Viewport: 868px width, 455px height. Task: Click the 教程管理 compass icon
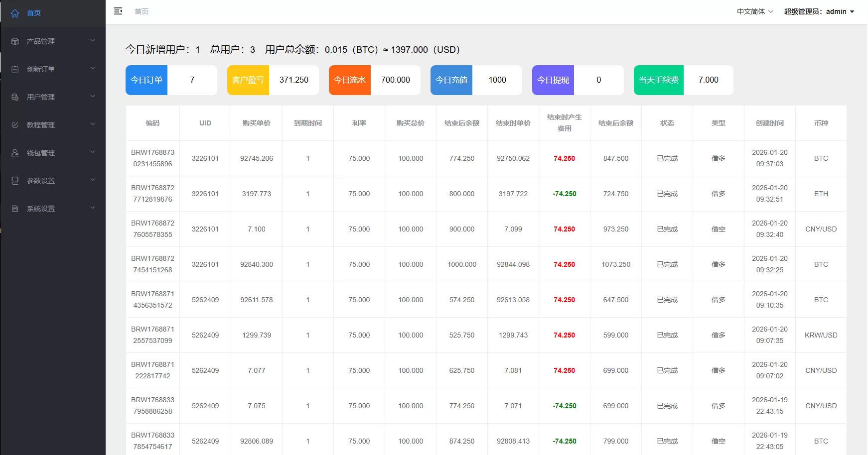point(14,124)
